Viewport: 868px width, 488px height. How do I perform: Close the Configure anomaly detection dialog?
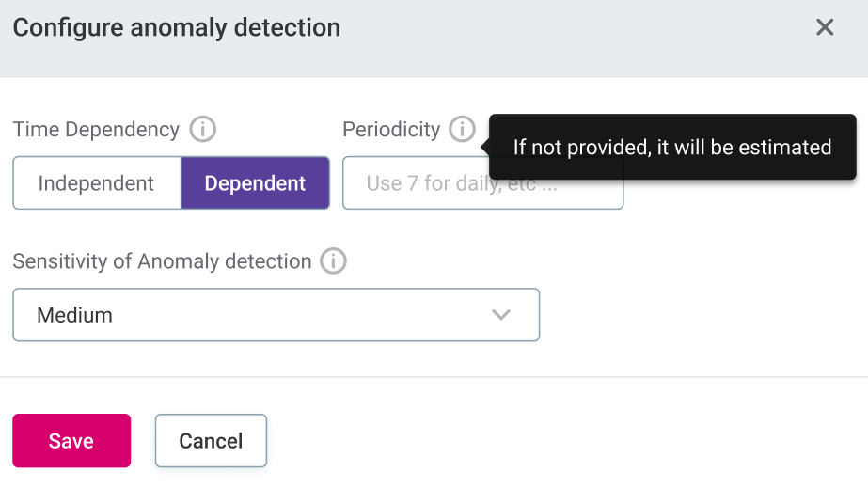825,27
